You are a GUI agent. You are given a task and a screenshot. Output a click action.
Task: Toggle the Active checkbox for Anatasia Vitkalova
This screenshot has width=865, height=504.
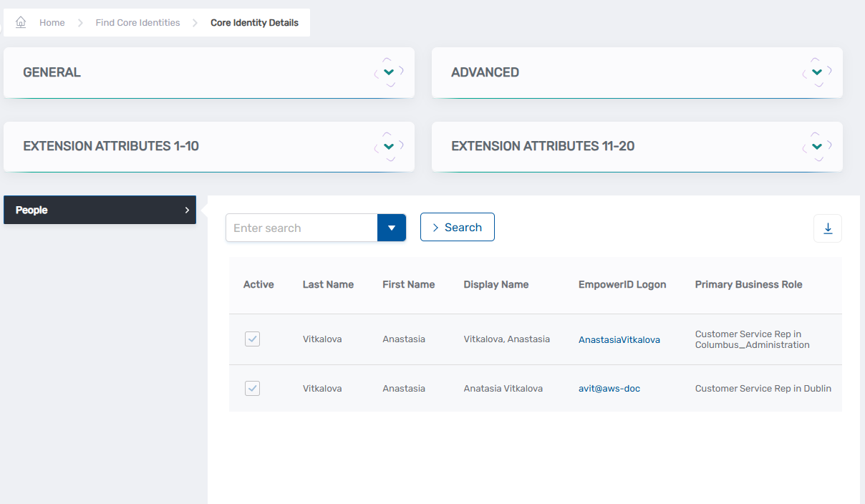pyautogui.click(x=252, y=388)
